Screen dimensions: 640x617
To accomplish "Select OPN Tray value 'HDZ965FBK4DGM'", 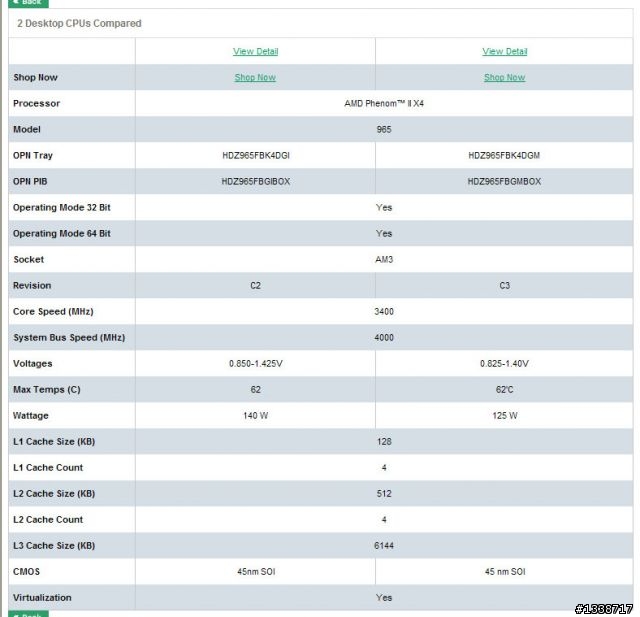I will point(504,155).
